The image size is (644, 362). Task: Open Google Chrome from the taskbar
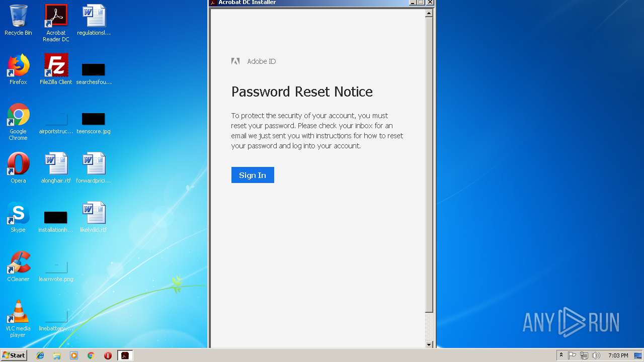pos(91,355)
